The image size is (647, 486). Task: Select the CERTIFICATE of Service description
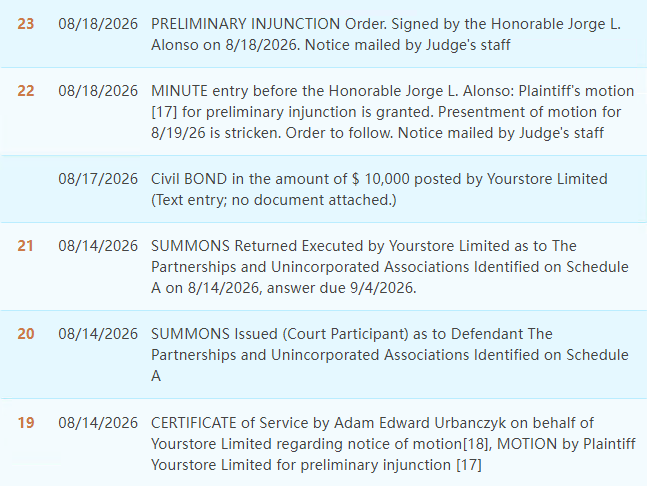393,444
